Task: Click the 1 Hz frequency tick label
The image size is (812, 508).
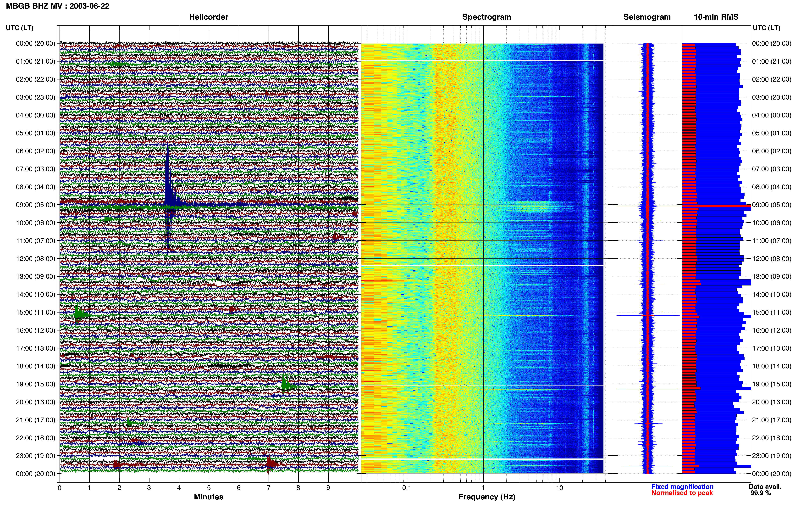Action: coord(483,487)
